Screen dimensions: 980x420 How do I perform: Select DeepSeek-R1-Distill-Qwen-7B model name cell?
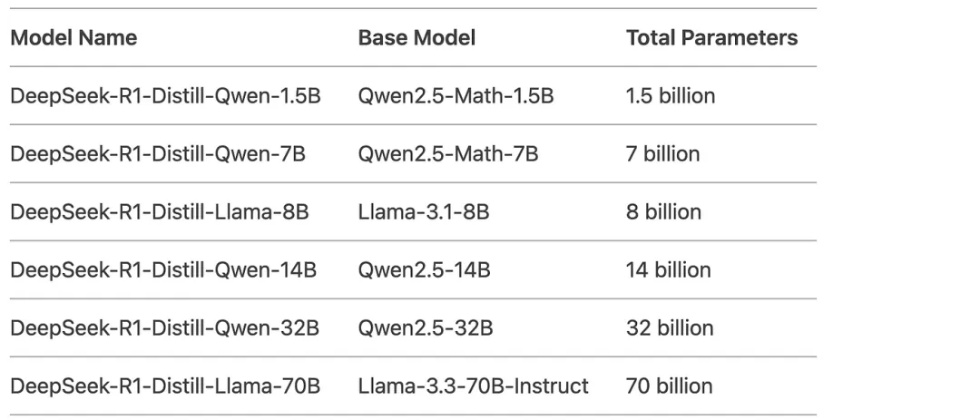158,153
